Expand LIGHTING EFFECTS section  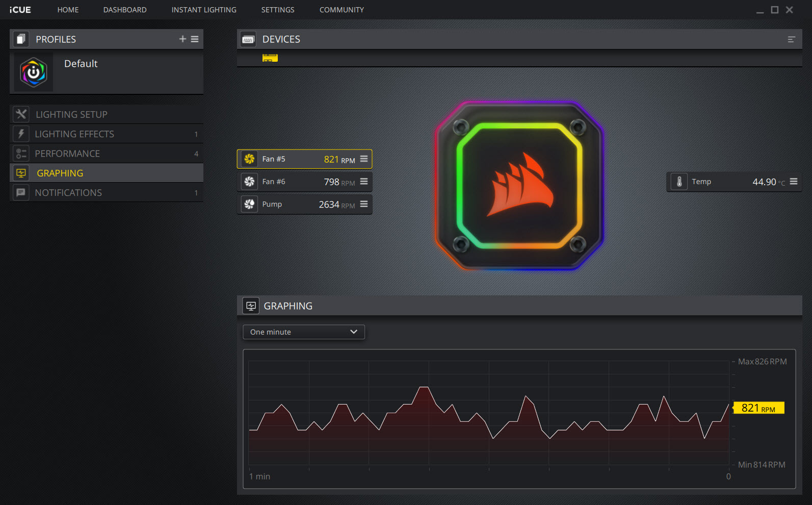(x=107, y=134)
